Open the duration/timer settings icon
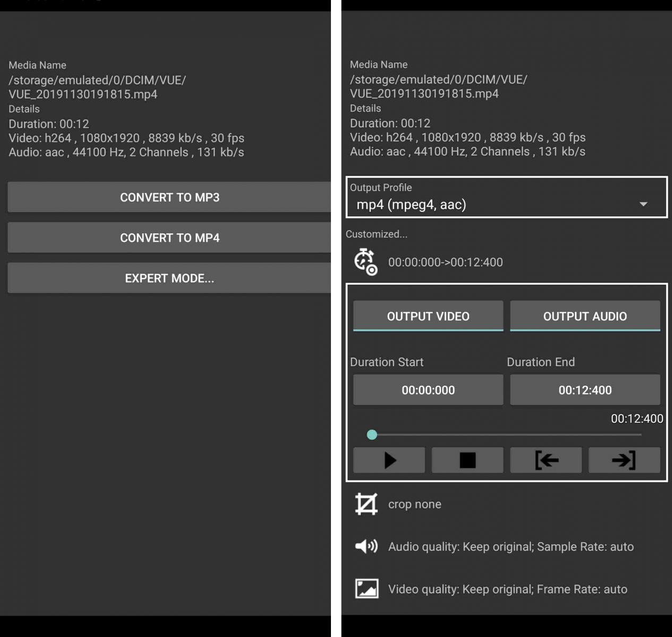The height and width of the screenshot is (637, 672). point(365,262)
